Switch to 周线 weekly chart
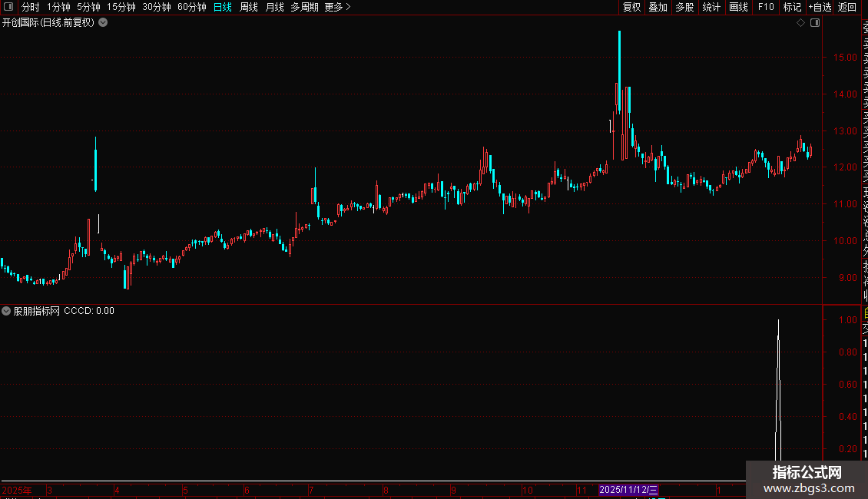 (x=249, y=7)
